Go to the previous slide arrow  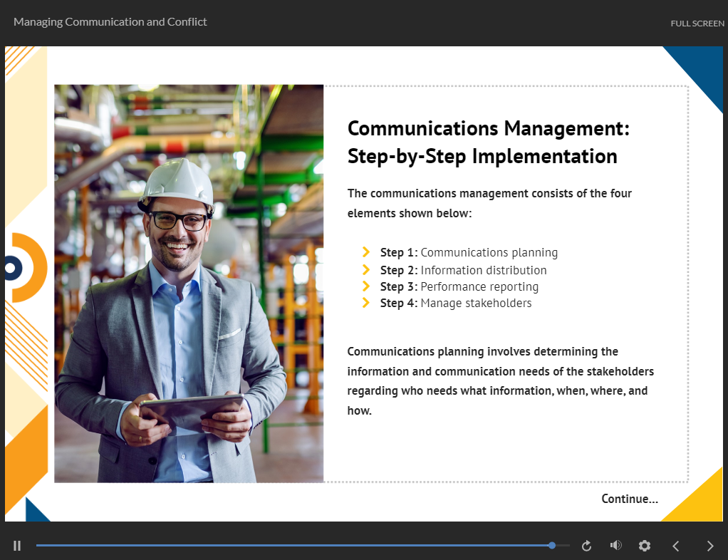[x=676, y=546]
